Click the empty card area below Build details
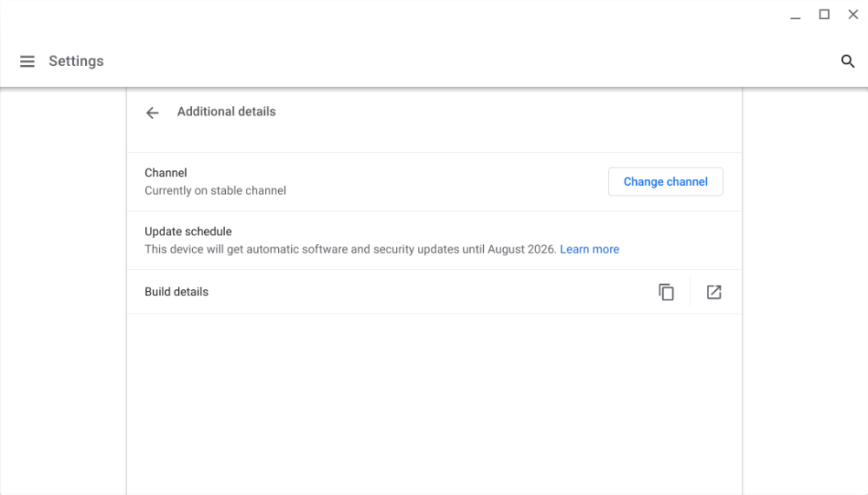 (x=434, y=399)
